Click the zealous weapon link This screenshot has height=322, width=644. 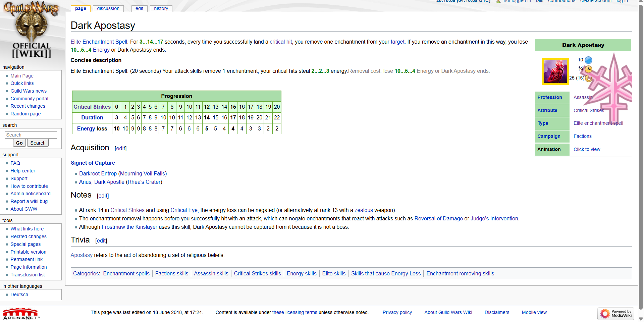coord(364,210)
